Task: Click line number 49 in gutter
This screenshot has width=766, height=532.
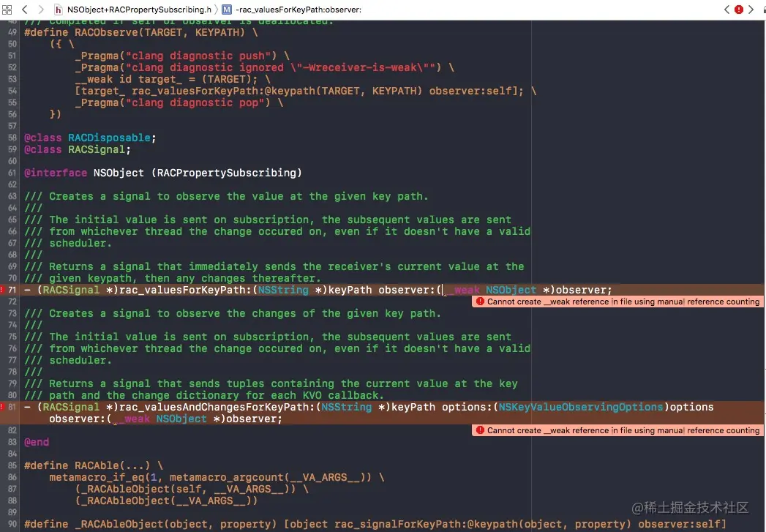Action: pyautogui.click(x=12, y=32)
